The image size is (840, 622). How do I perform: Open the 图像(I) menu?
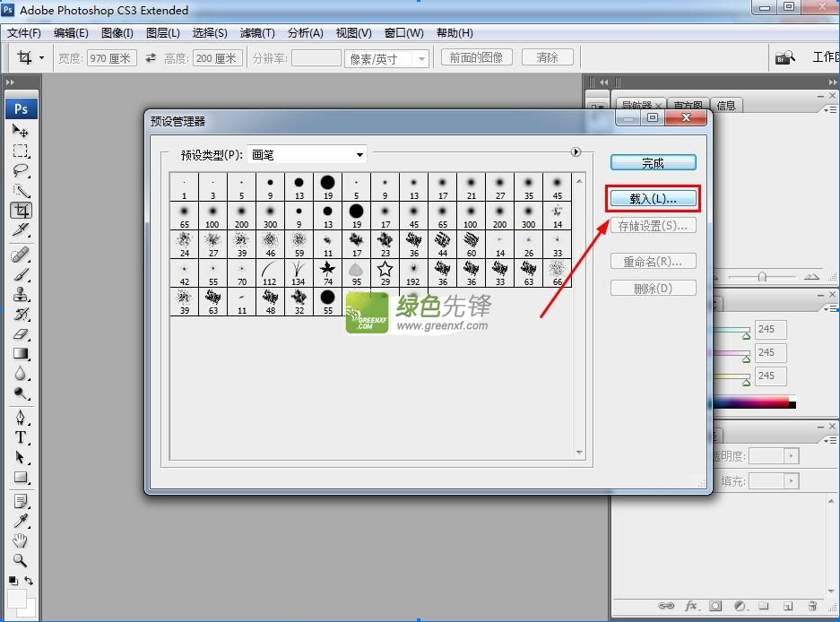[x=117, y=33]
